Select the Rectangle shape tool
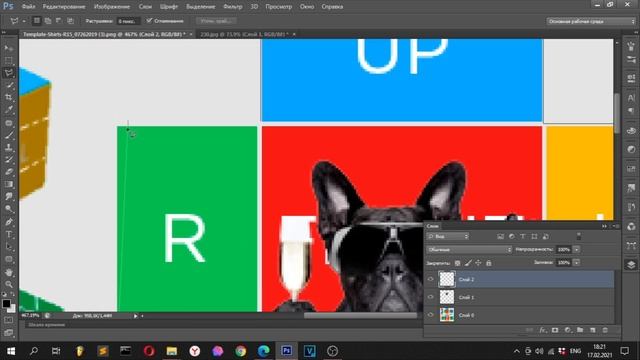 coord(9,259)
